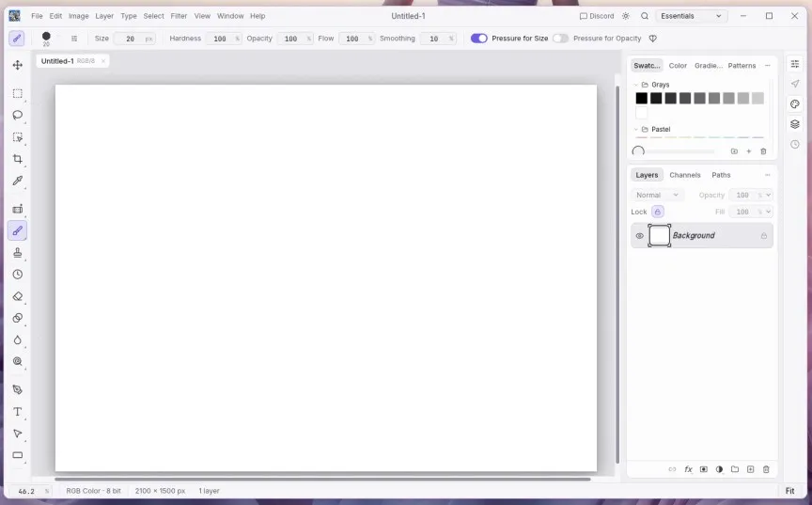Open the color palette panel icon

pyautogui.click(x=795, y=104)
